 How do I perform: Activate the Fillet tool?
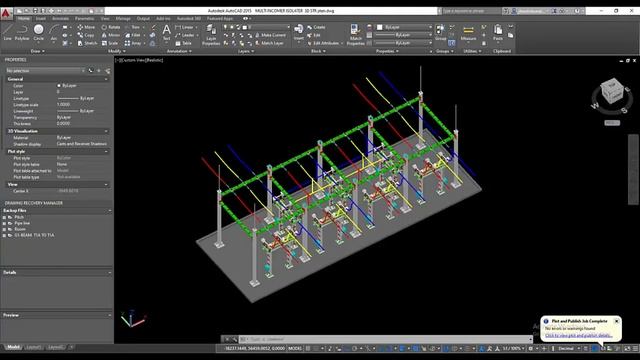pyautogui.click(x=133, y=35)
